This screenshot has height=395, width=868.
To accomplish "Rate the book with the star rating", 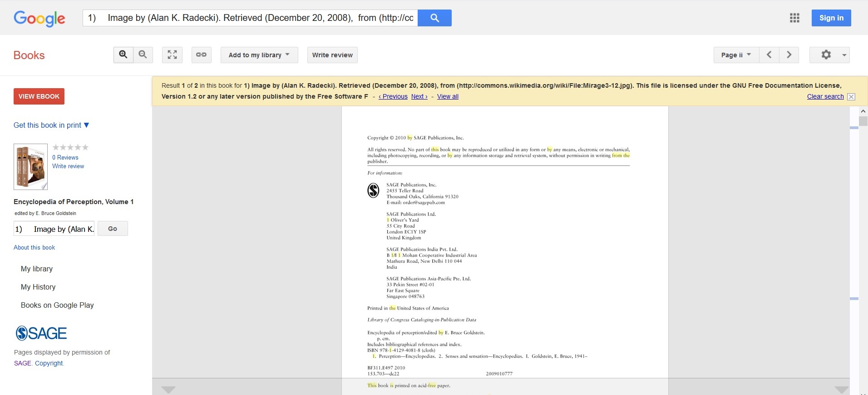I will click(x=70, y=147).
